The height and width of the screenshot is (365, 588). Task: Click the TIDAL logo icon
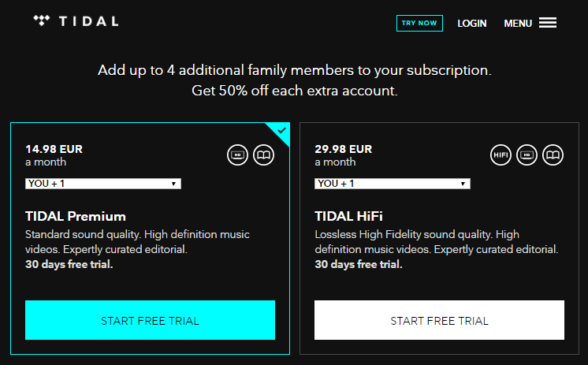click(x=41, y=20)
